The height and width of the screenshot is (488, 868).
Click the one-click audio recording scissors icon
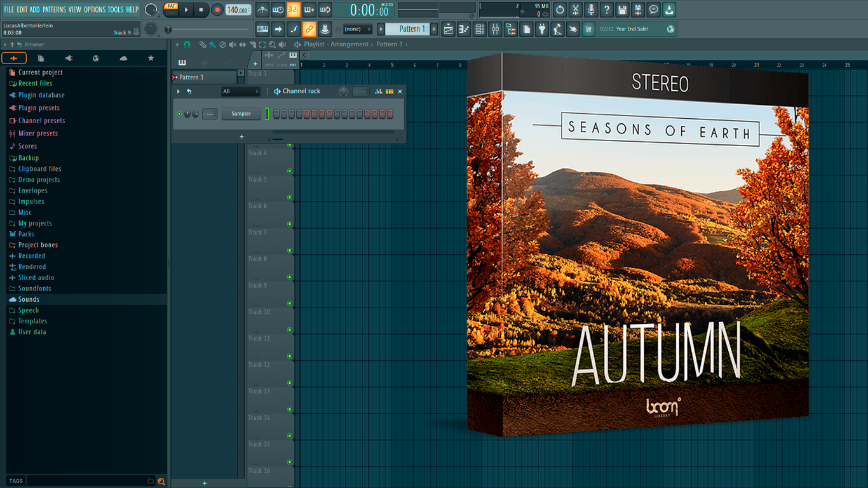tap(575, 10)
